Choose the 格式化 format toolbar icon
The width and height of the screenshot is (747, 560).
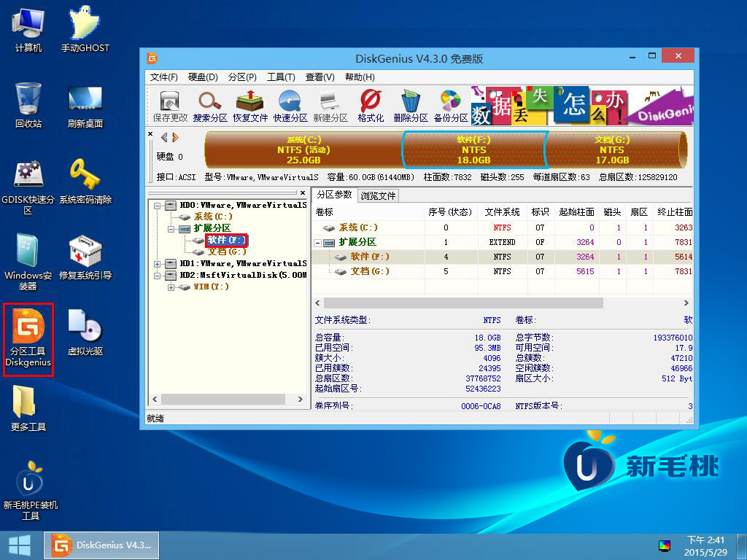click(371, 106)
